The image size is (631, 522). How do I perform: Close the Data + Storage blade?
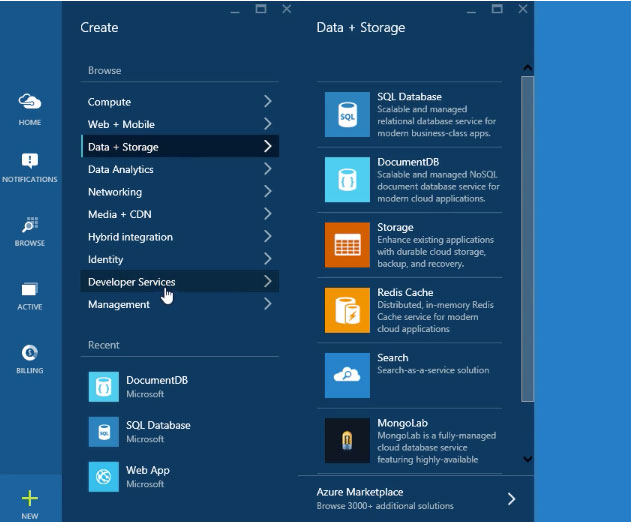[x=523, y=8]
